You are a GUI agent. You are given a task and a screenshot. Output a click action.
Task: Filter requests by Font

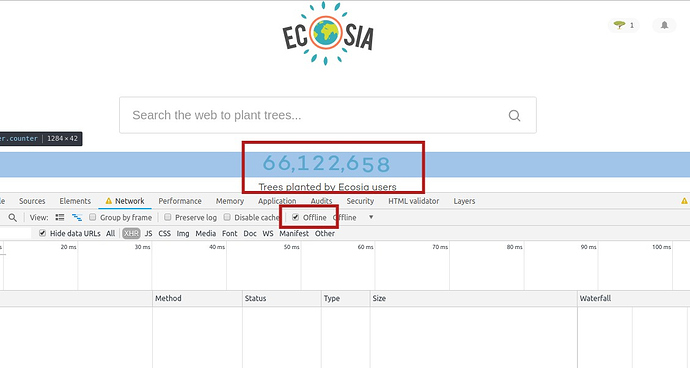pos(229,233)
